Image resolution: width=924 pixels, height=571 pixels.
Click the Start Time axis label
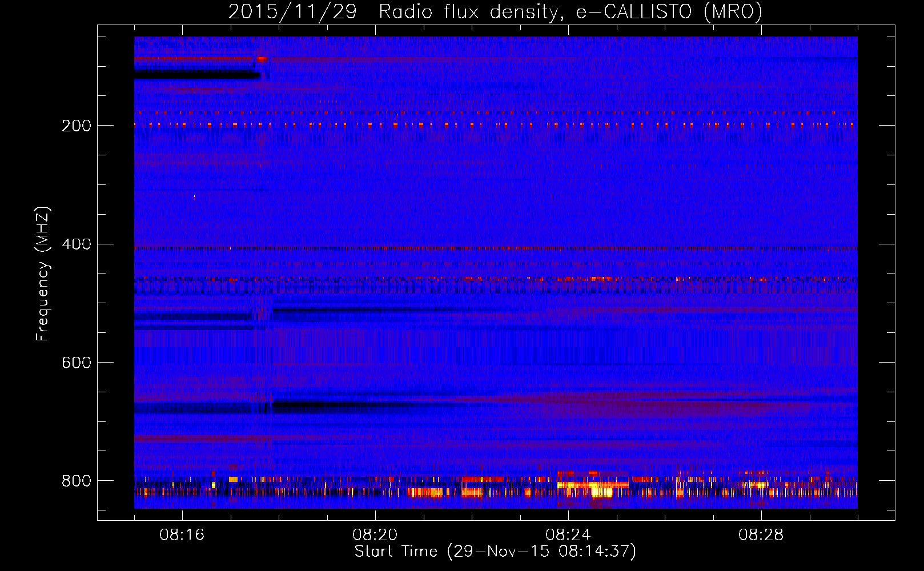tap(495, 552)
